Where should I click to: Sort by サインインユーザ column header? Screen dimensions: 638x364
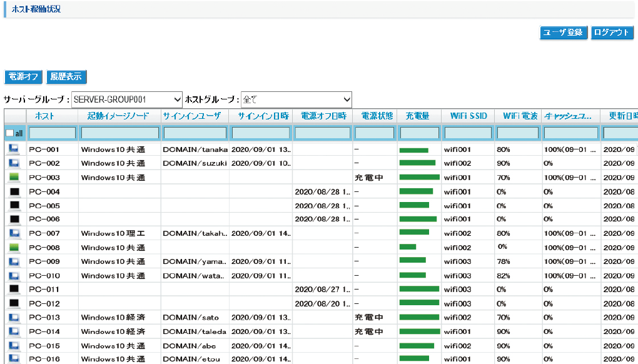coord(192,116)
